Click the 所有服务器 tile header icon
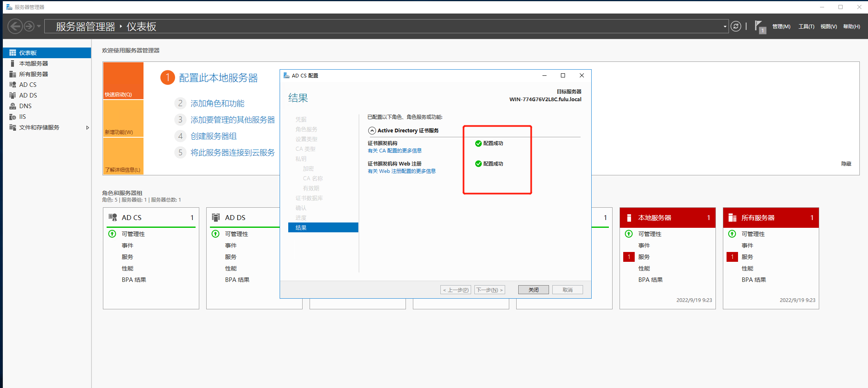The image size is (868, 388). tap(732, 218)
